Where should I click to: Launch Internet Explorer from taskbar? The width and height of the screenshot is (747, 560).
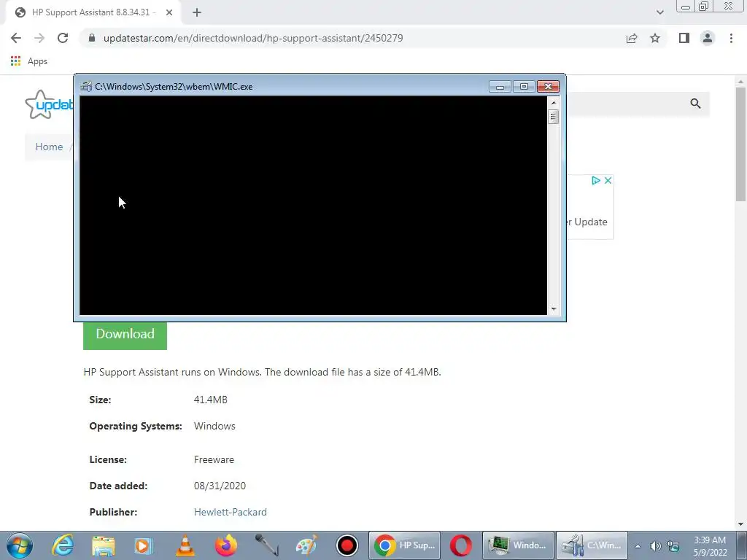coord(63,545)
